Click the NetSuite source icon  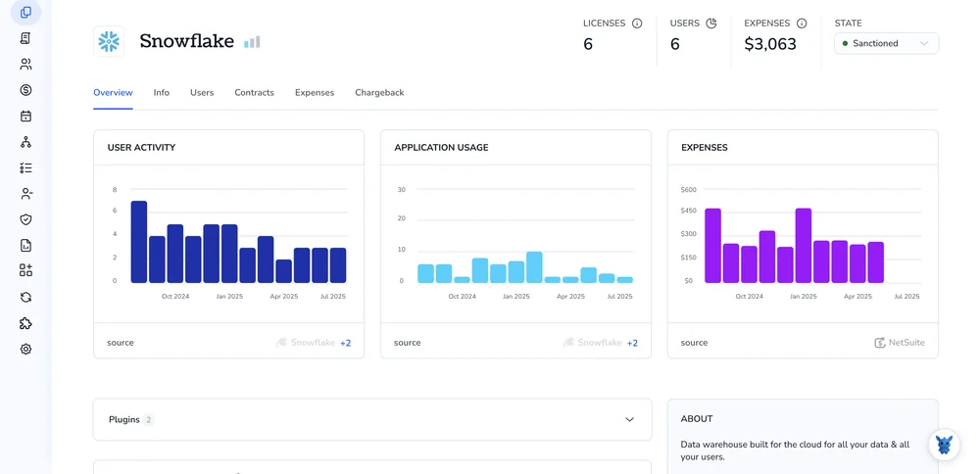pyautogui.click(x=880, y=342)
